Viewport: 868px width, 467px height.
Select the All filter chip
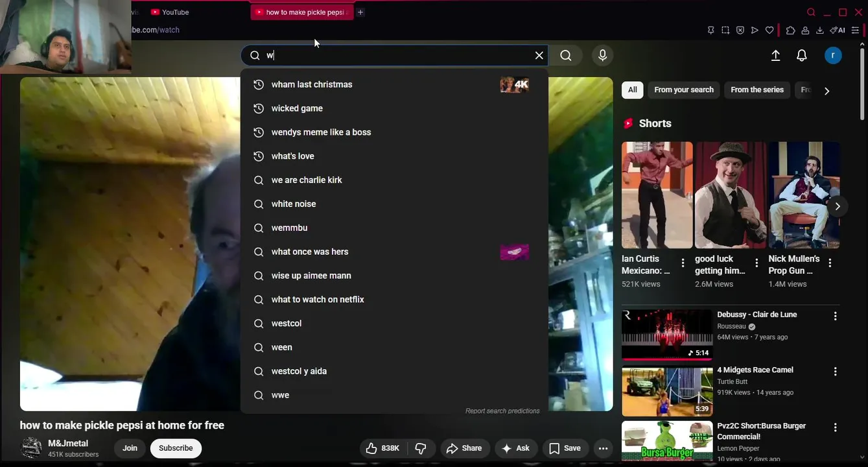pyautogui.click(x=632, y=90)
